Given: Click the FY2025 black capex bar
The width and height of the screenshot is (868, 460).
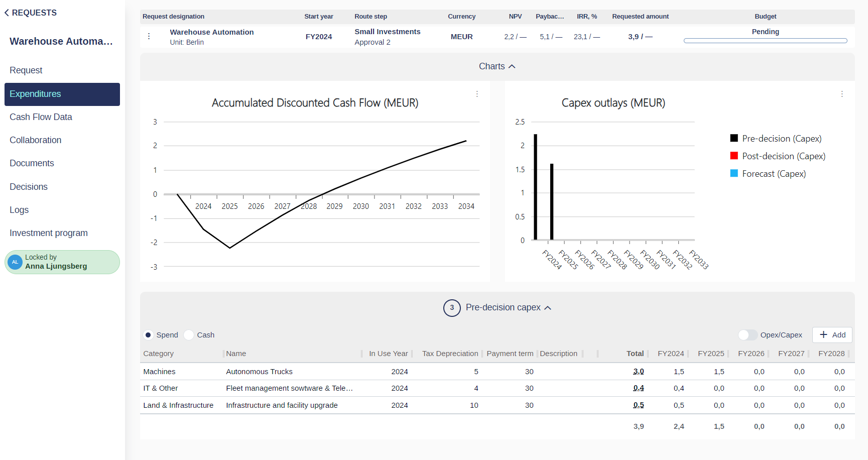Looking at the screenshot, I should pos(552,202).
